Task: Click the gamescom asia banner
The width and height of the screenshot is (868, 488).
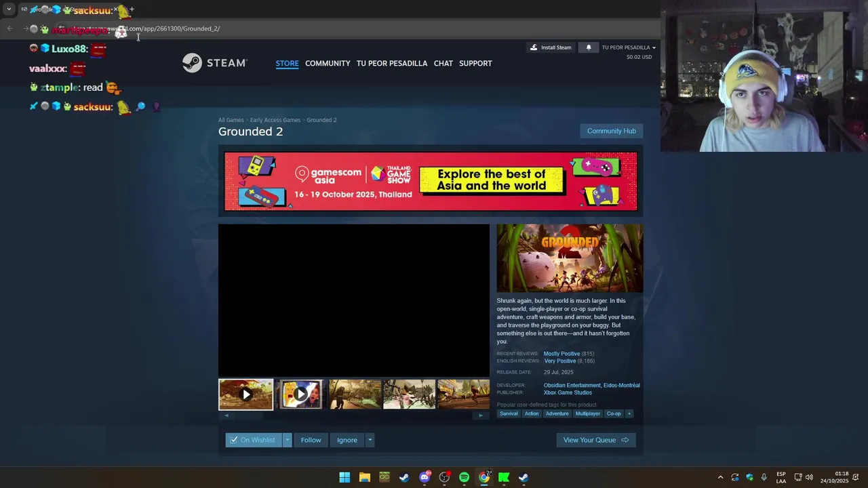Action: click(x=431, y=181)
